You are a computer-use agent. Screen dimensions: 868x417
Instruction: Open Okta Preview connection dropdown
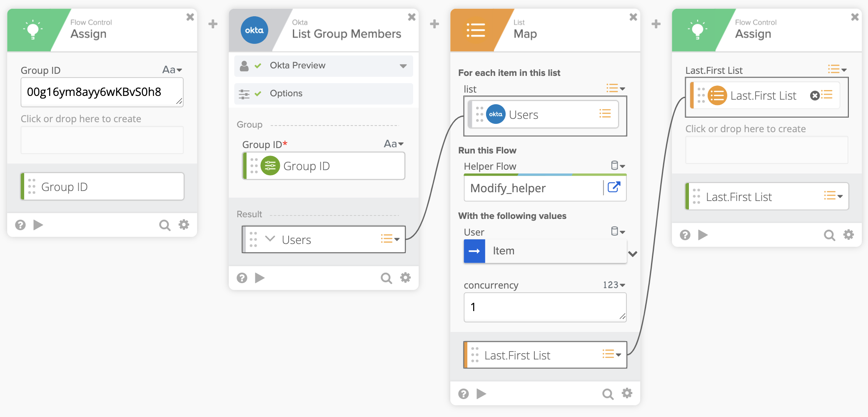[403, 66]
